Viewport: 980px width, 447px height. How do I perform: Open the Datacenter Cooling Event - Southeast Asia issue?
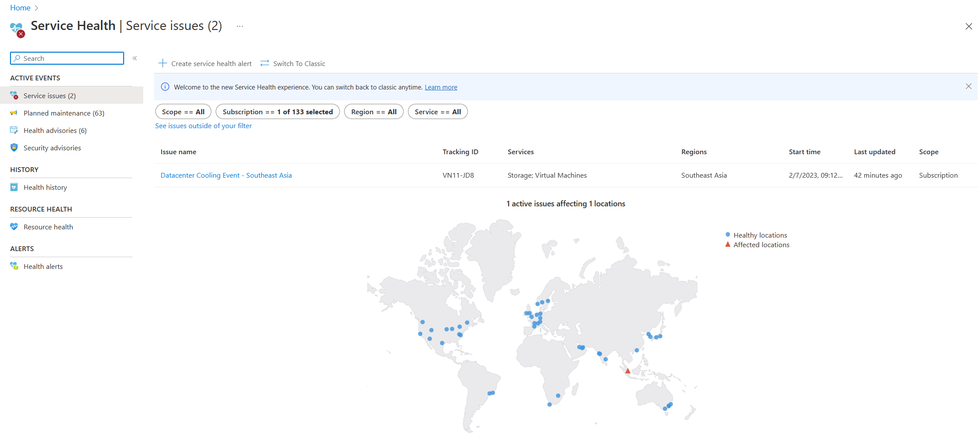226,175
